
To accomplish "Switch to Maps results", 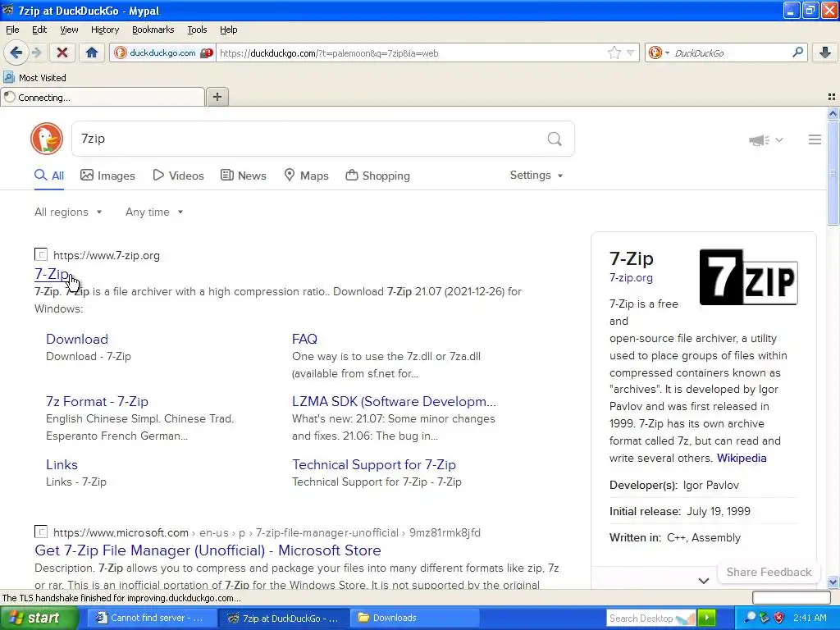I will (x=306, y=176).
